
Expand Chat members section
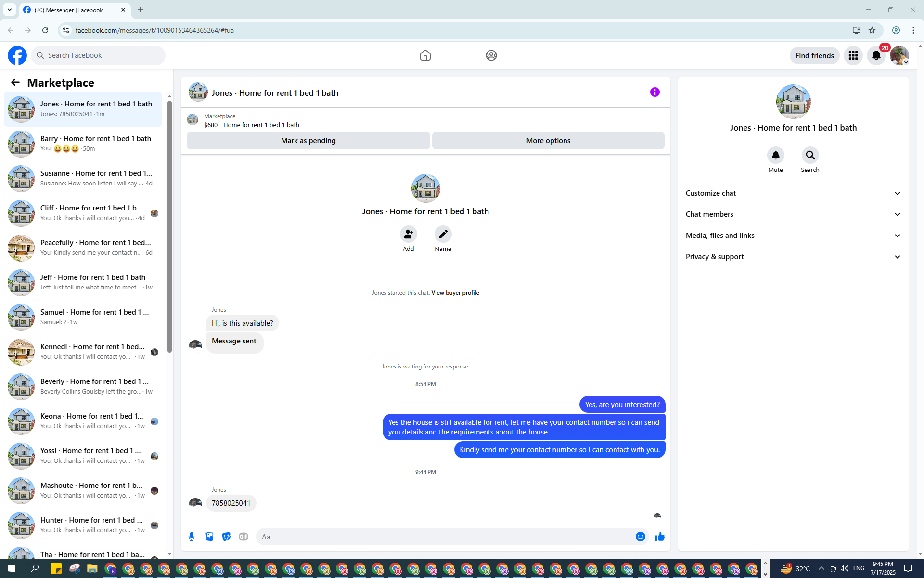click(794, 214)
